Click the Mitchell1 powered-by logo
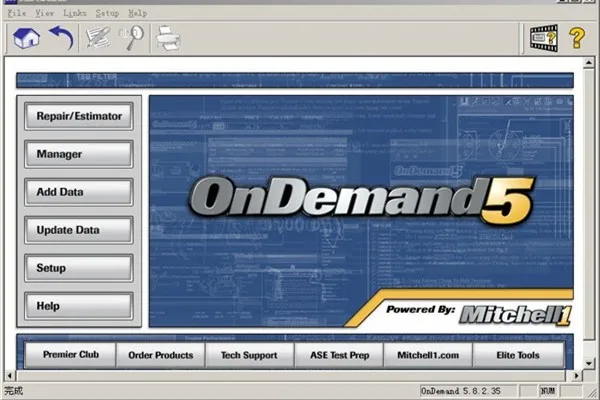 click(x=515, y=315)
